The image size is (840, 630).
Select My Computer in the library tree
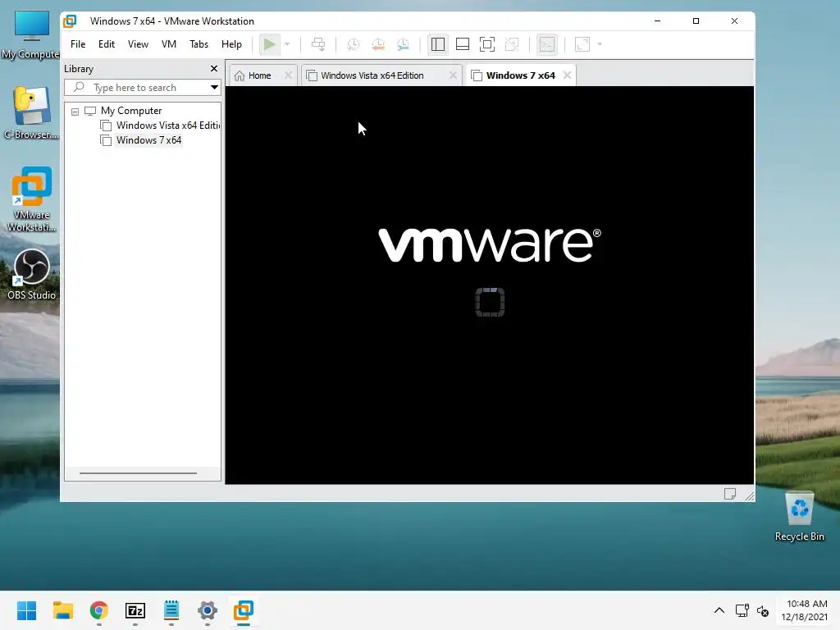(x=131, y=111)
